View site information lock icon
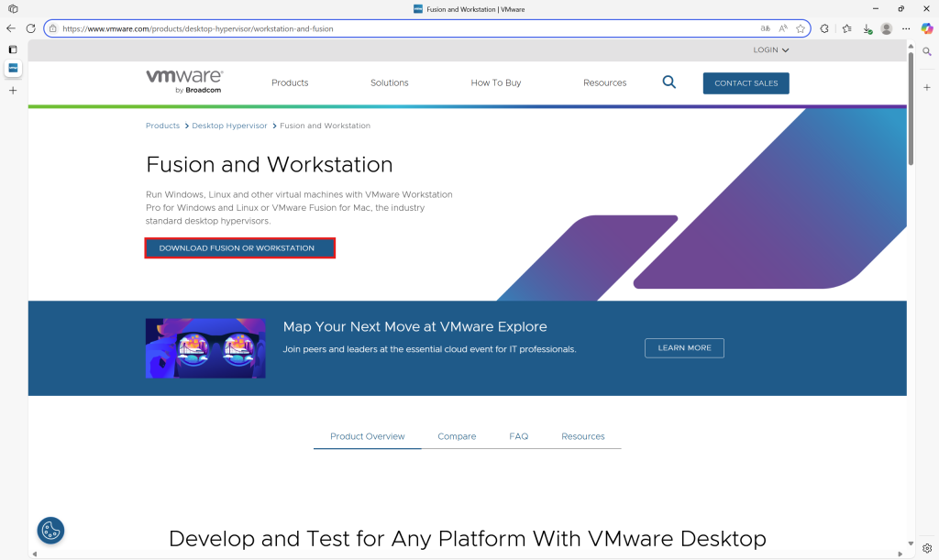 tap(52, 28)
